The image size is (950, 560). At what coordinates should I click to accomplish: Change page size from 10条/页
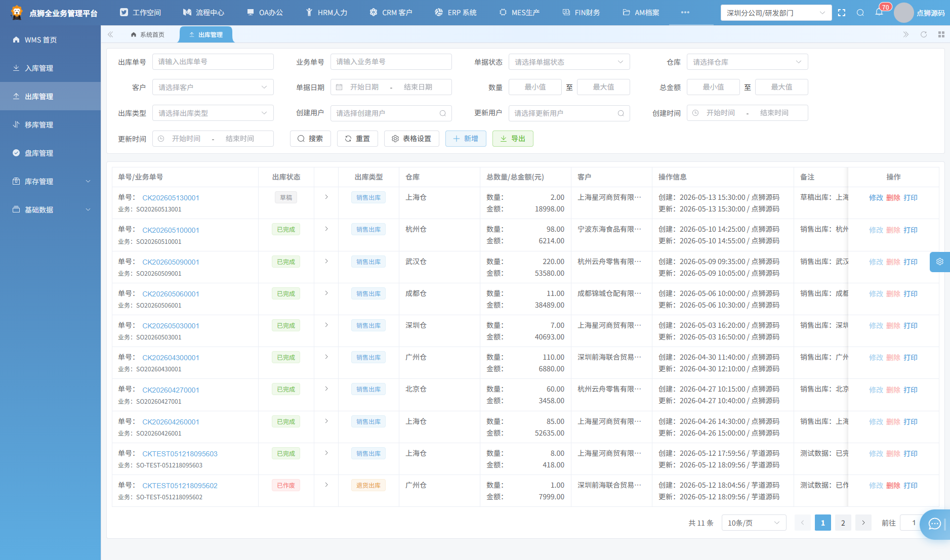tap(754, 523)
